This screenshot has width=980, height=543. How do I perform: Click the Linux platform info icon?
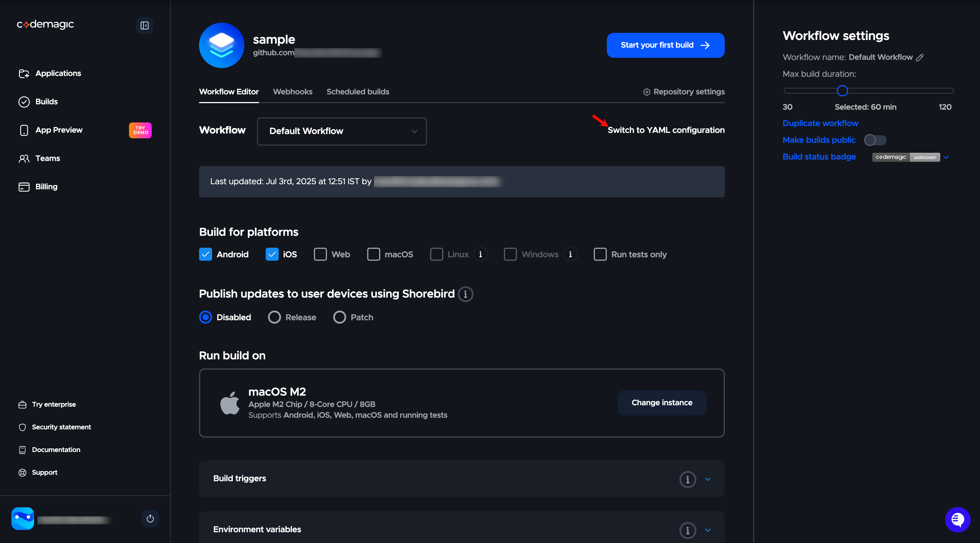point(480,254)
